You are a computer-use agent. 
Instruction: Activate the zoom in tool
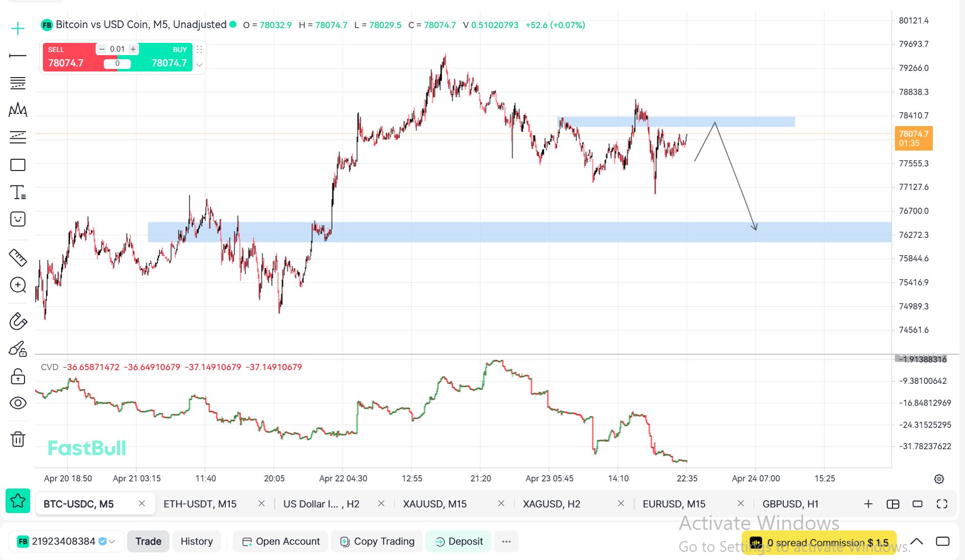click(18, 285)
